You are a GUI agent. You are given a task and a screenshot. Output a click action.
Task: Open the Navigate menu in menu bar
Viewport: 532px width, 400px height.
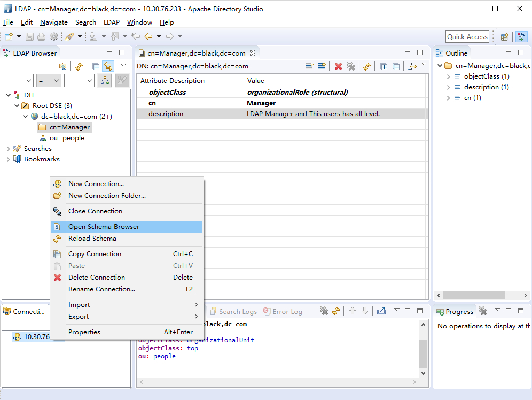[x=54, y=22]
